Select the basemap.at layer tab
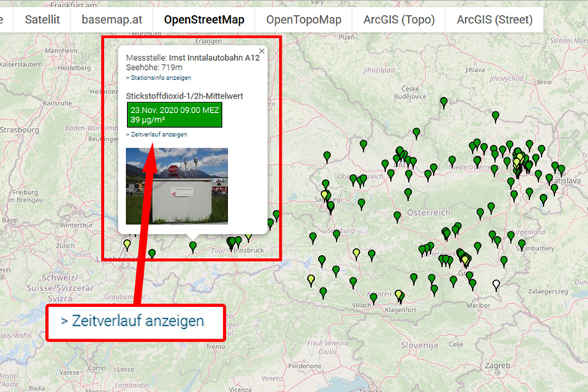588x392 pixels. (x=111, y=20)
